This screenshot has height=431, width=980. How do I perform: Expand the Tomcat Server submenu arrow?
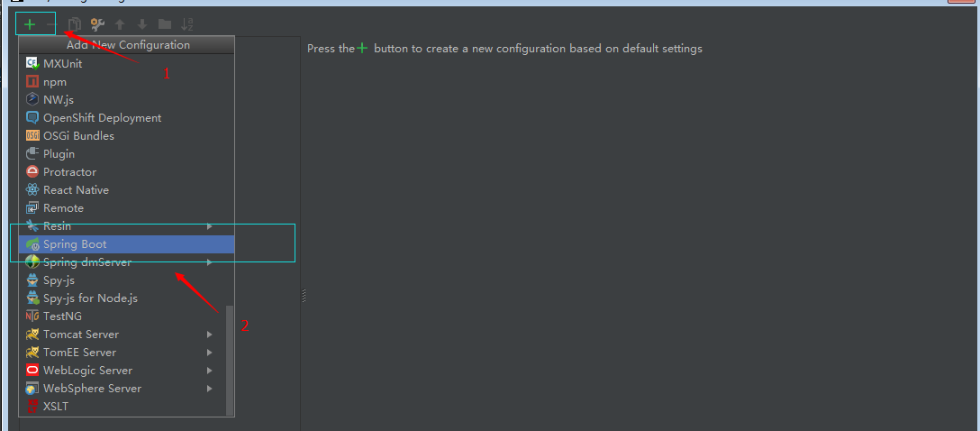click(x=210, y=335)
